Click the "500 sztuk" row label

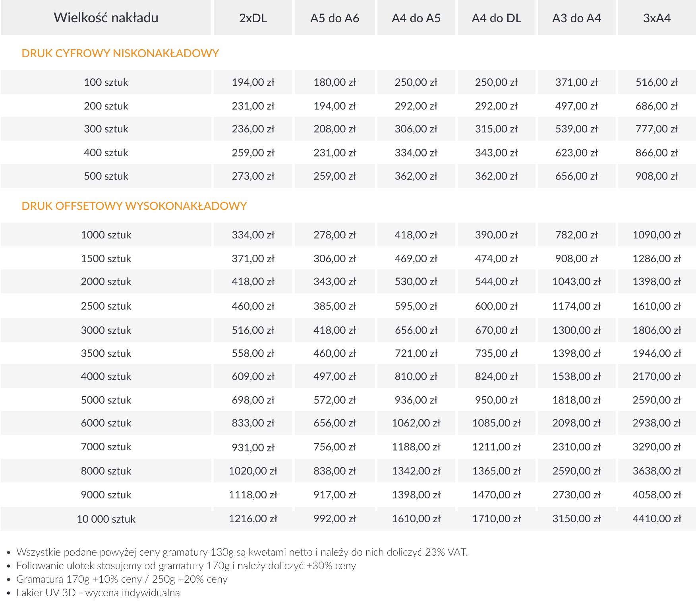click(106, 176)
